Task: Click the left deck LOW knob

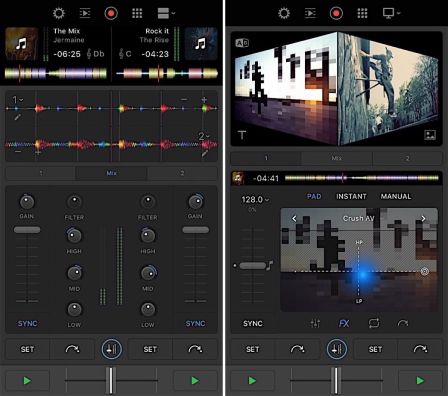Action: [x=74, y=309]
